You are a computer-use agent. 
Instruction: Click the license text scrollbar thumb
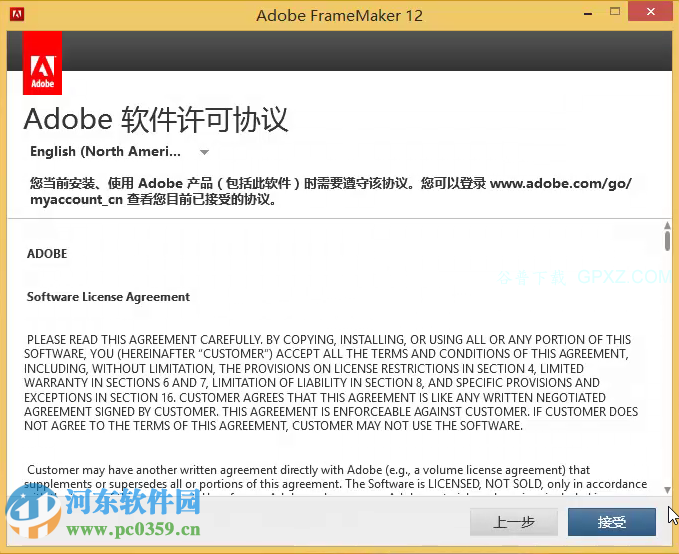[x=667, y=240]
